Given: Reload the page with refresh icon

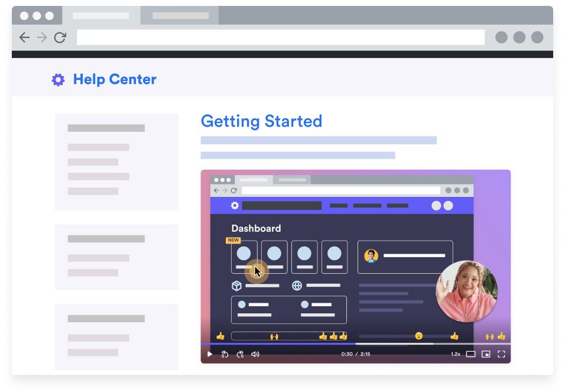Looking at the screenshot, I should point(60,37).
